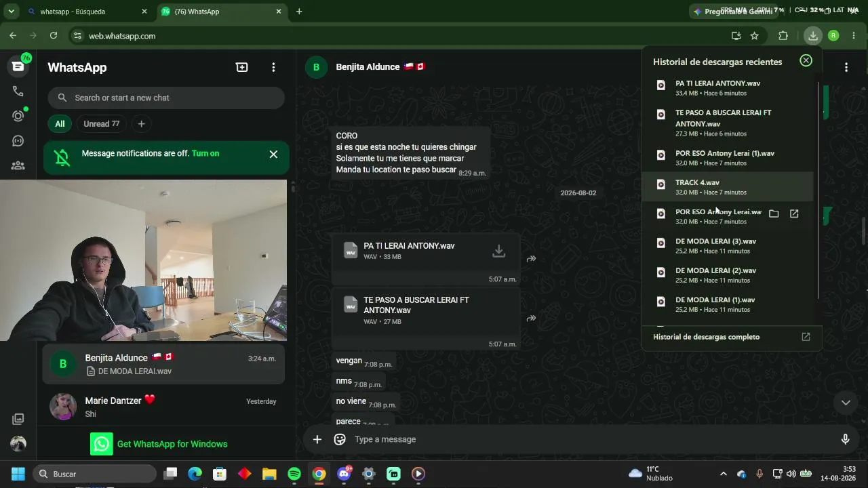Open Benjita Aldunce contact info from header
868x488 pixels.
pos(368,67)
